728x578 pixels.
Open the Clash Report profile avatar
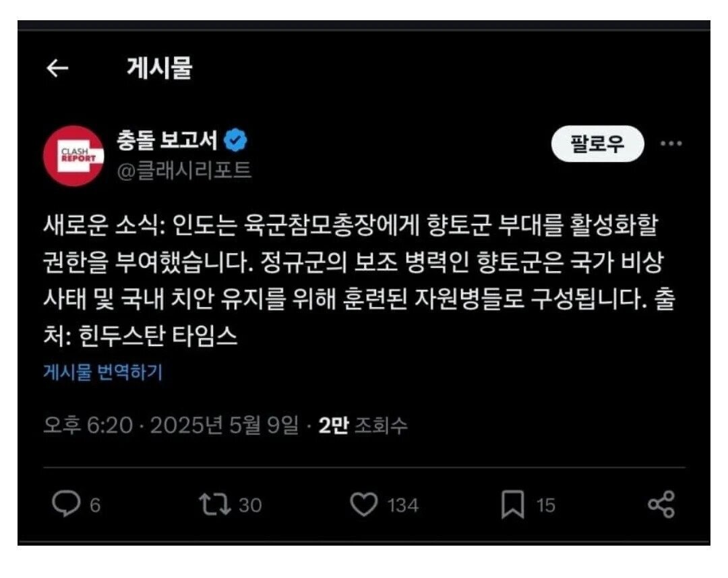tap(73, 156)
